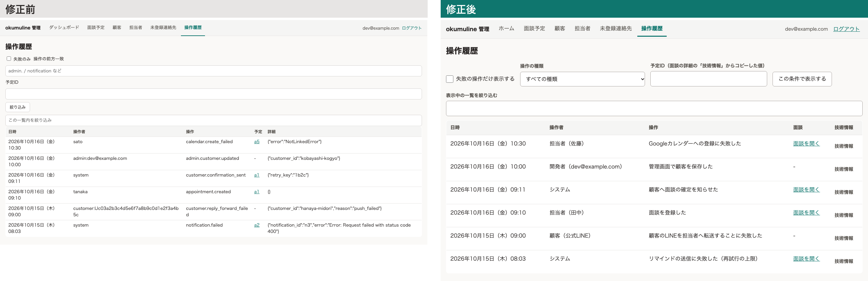Select 顧客 tab in 修正後 panel
The height and width of the screenshot is (281, 868).
coord(560,29)
